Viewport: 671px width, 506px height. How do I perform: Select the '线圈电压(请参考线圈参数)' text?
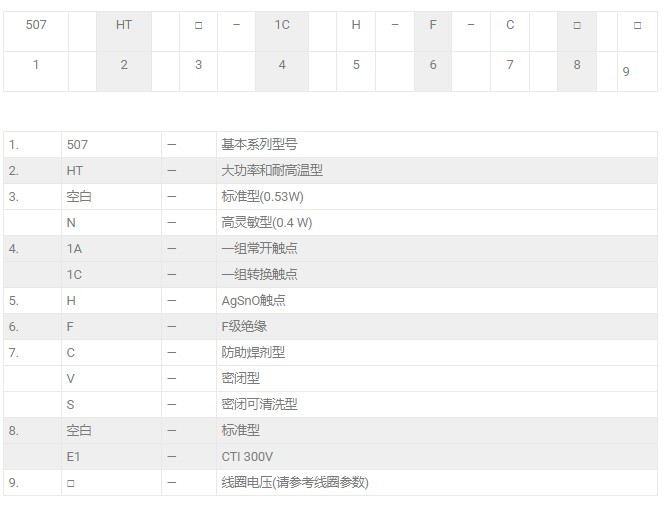[x=295, y=483]
